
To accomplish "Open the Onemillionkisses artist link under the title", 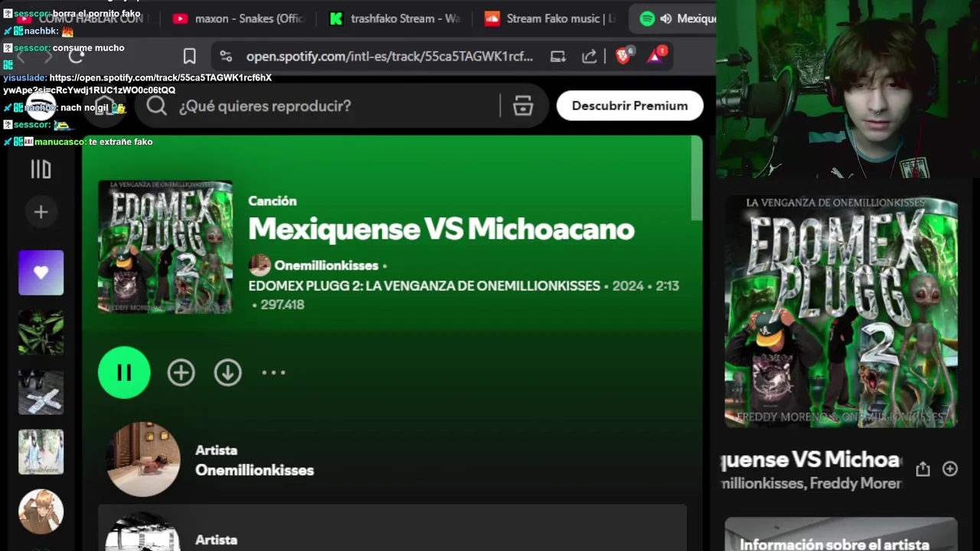I will point(326,266).
